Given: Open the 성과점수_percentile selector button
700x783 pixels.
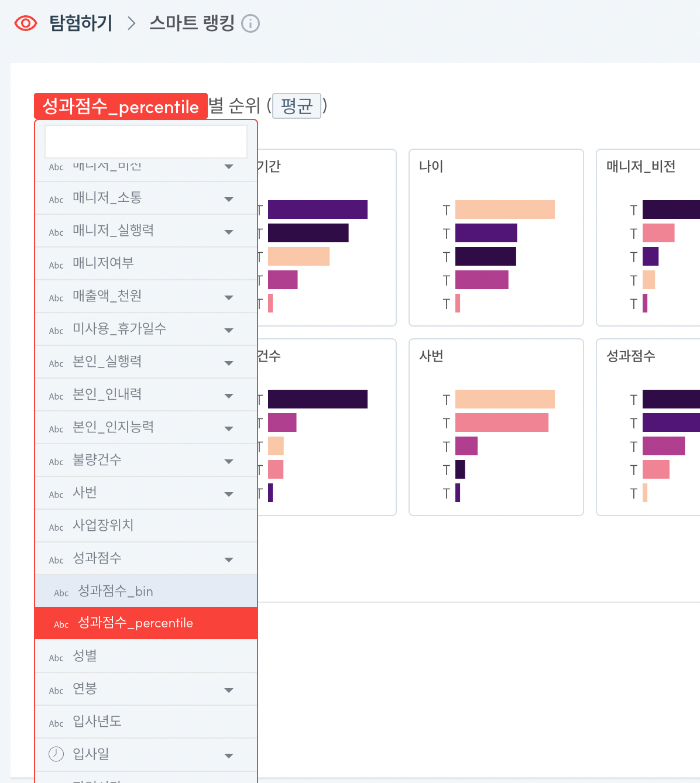Looking at the screenshot, I should click(x=121, y=106).
